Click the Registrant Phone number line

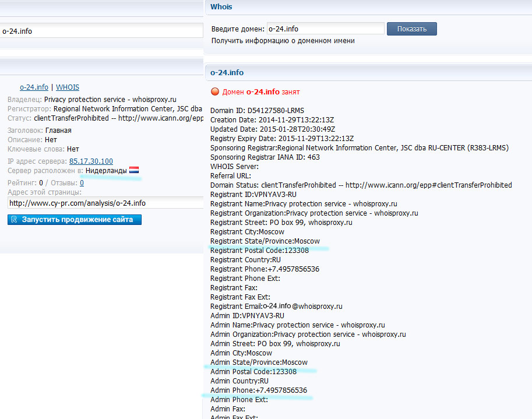point(265,269)
